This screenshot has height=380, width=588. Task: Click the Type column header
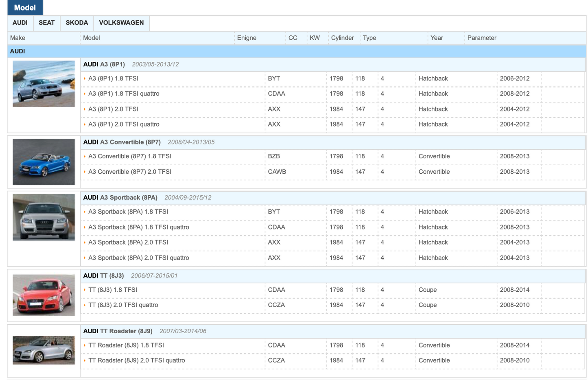(x=369, y=38)
